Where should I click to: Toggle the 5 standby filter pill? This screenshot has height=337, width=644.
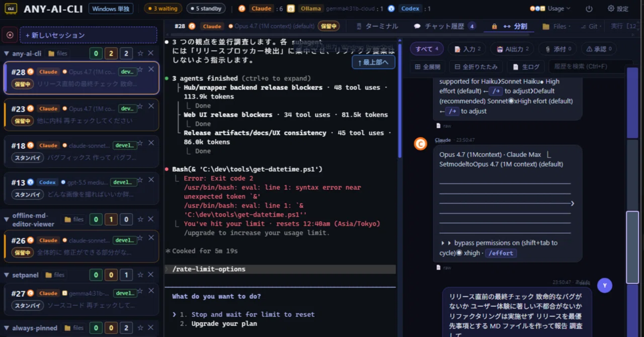205,9
